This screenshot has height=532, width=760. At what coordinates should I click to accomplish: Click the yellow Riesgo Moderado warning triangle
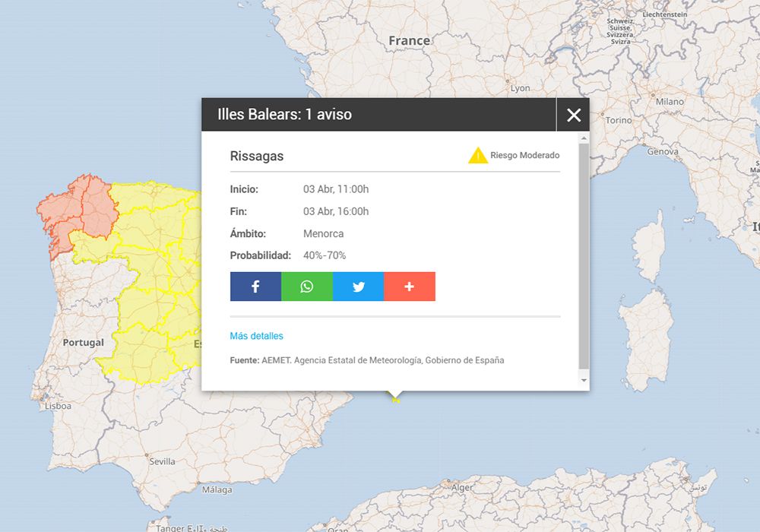pos(478,155)
